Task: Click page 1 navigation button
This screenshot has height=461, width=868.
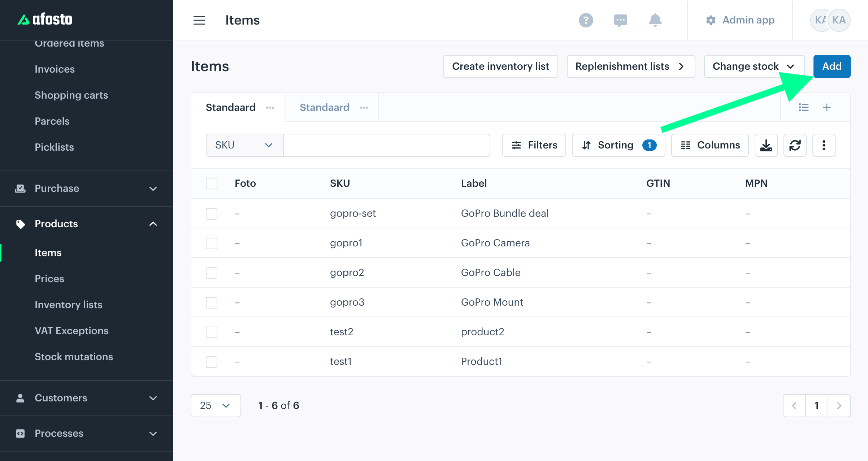Action: coord(817,405)
